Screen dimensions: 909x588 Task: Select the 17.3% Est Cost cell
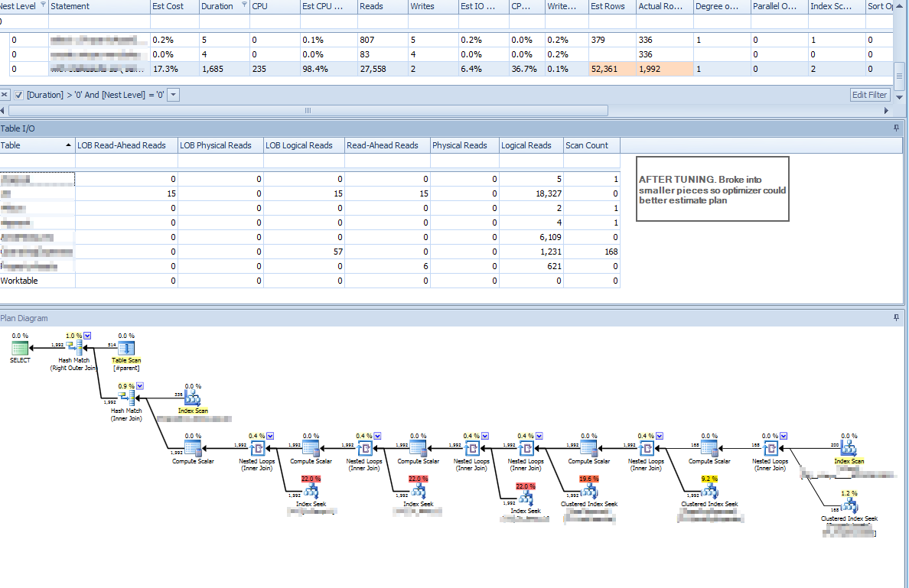point(174,68)
